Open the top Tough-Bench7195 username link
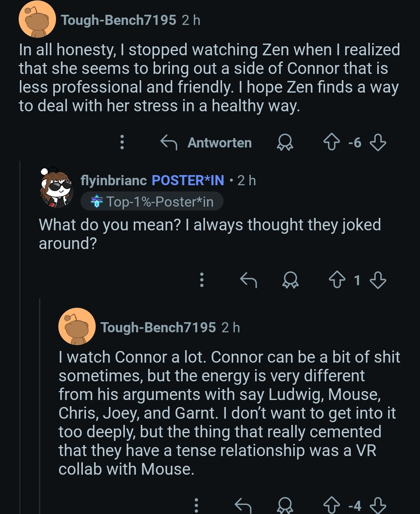 [x=119, y=20]
